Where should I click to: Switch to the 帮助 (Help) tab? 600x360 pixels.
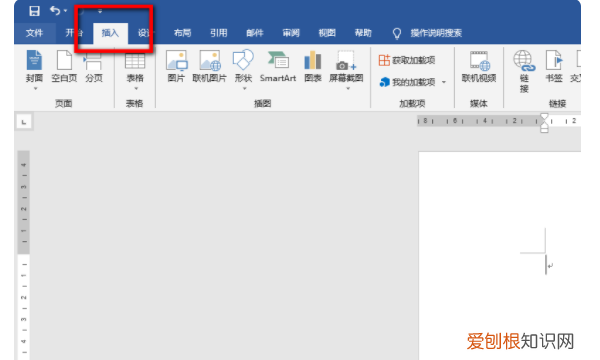click(363, 33)
